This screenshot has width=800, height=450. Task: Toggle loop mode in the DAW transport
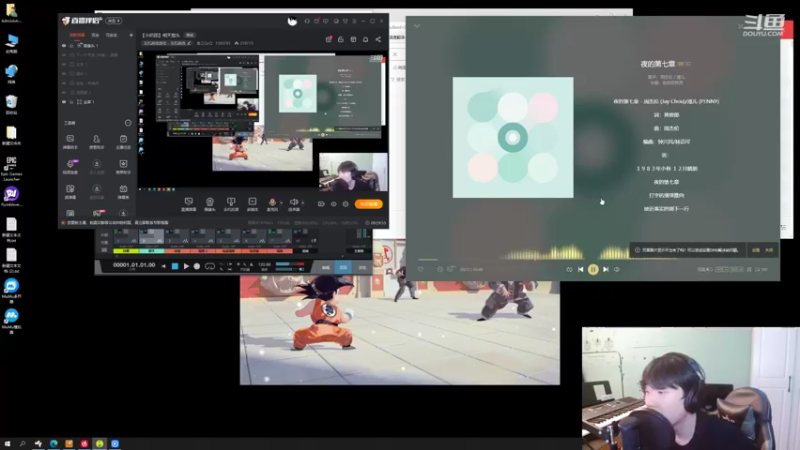tap(210, 266)
